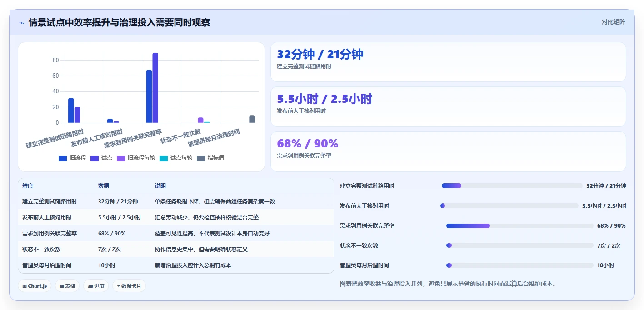Image resolution: width=644 pixels, height=310 pixels.
Task: Toggle the 试点 legend series
Action: tap(101, 158)
